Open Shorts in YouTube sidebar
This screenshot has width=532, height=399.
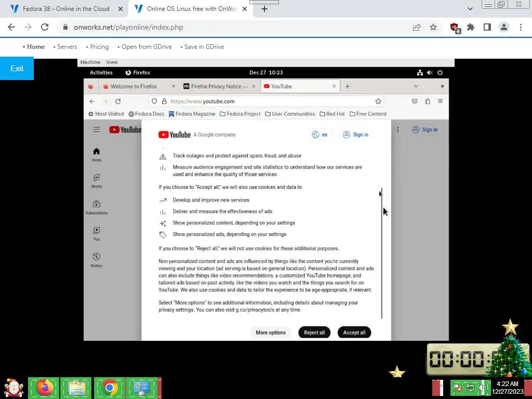(96, 181)
